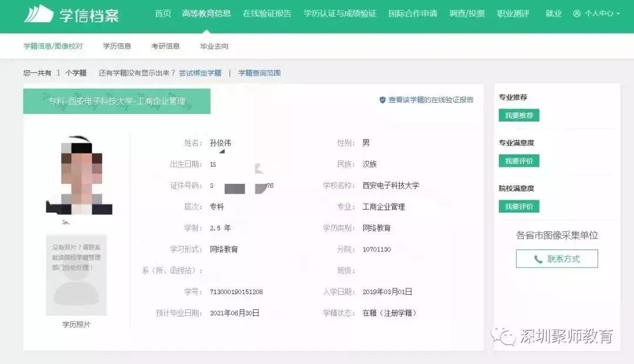Open the 毕业去向 tab
This screenshot has height=364, width=634.
[214, 46]
